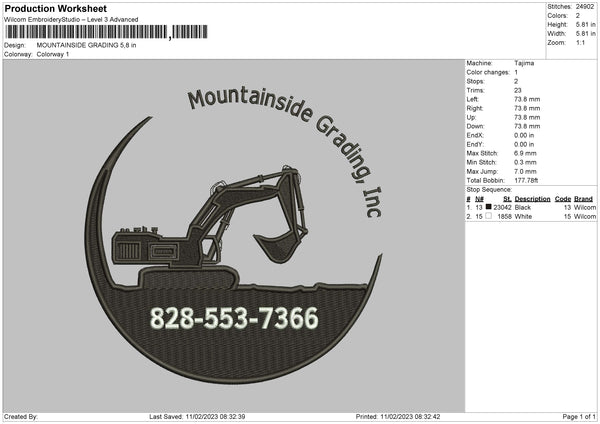Select the Down value 73.8 mm
Image resolution: width=600 pixels, height=424 pixels.
pyautogui.click(x=527, y=126)
